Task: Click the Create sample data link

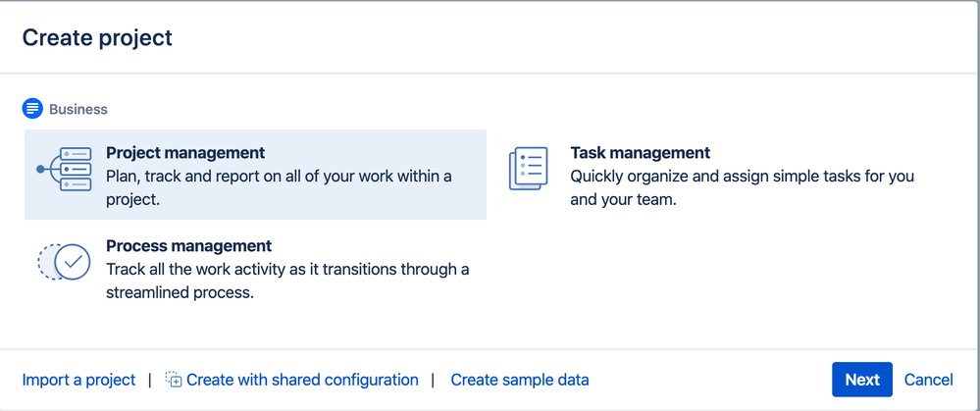Action: pos(520,380)
